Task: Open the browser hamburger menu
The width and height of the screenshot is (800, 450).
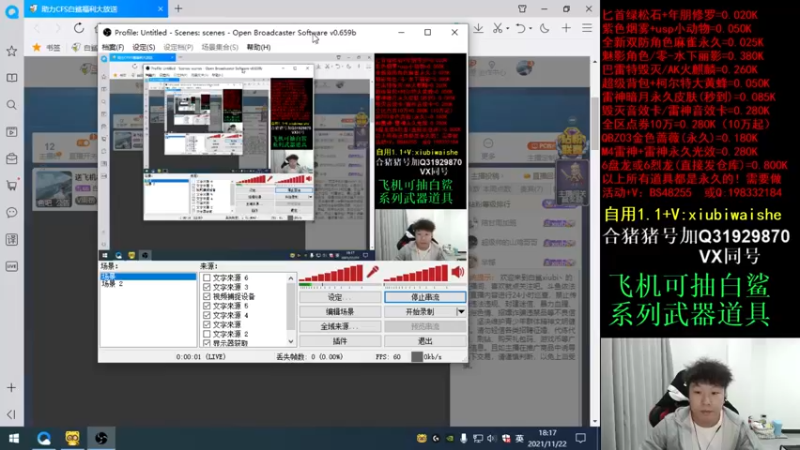Action: [587, 28]
